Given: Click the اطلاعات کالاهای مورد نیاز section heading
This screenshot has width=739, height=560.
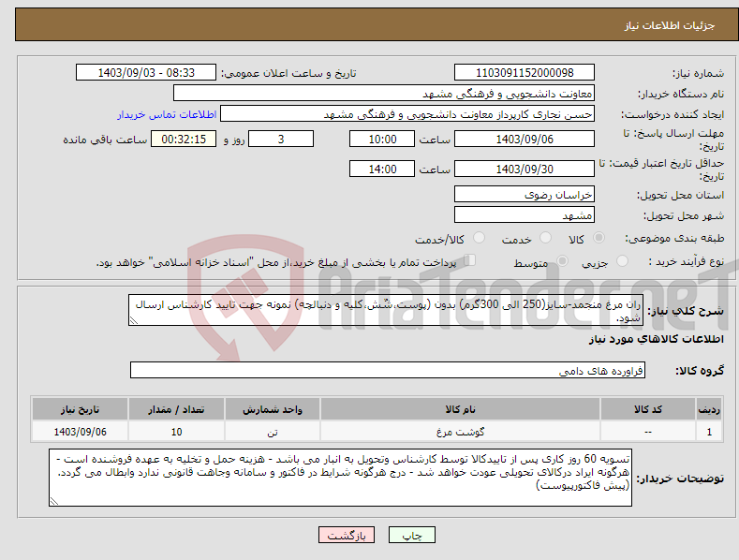Looking at the screenshot, I should point(656,339).
